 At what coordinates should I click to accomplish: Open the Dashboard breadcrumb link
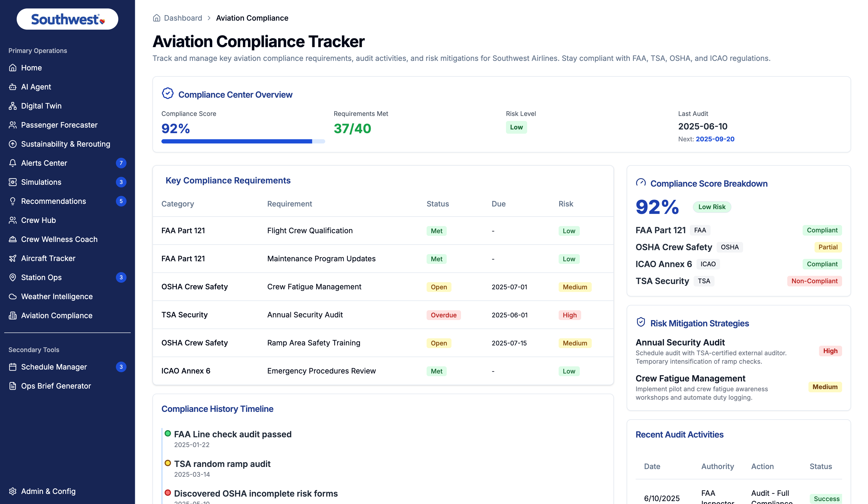pyautogui.click(x=183, y=18)
